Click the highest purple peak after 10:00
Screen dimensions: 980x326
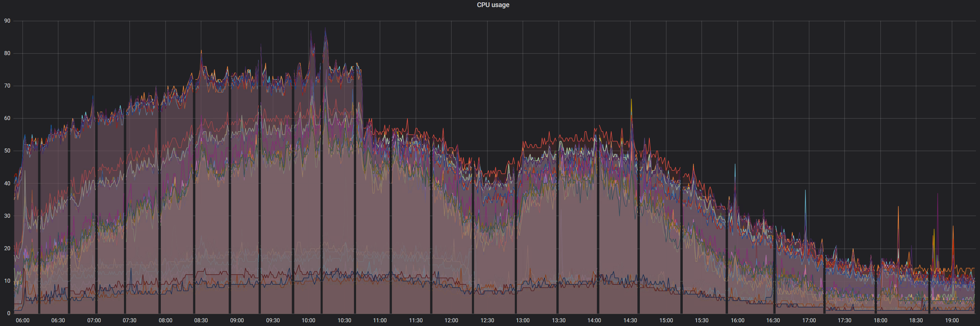[x=325, y=28]
